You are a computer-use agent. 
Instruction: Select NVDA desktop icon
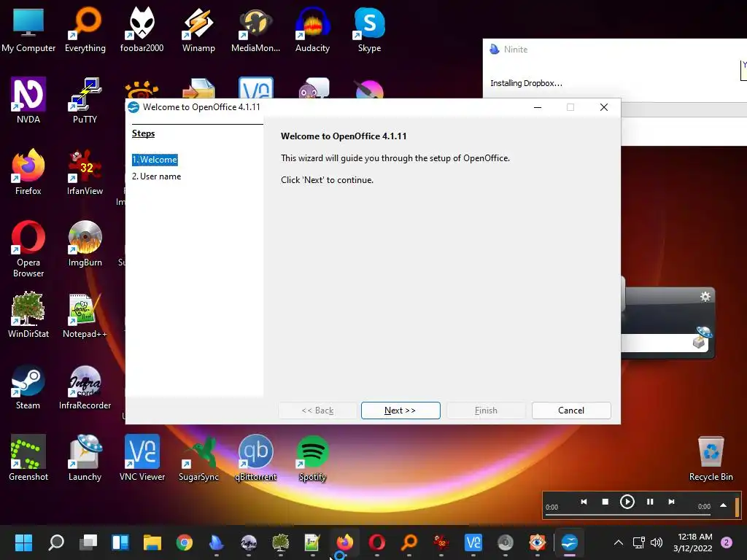point(28,101)
